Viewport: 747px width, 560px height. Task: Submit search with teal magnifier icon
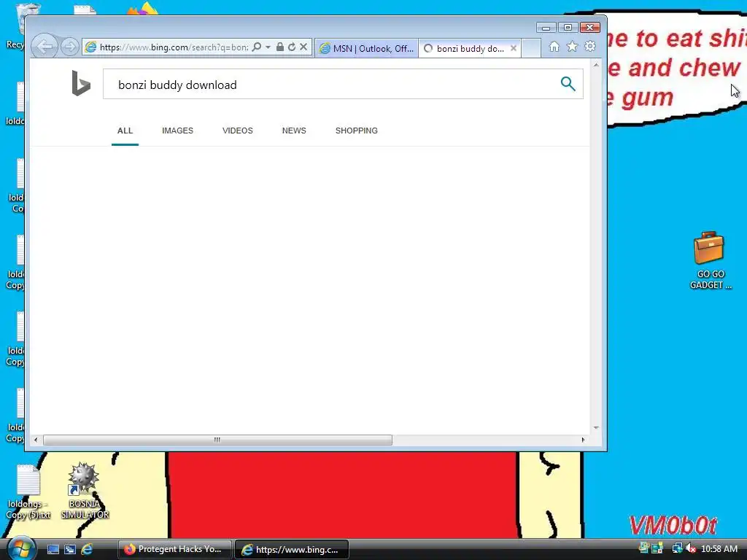[x=568, y=84]
